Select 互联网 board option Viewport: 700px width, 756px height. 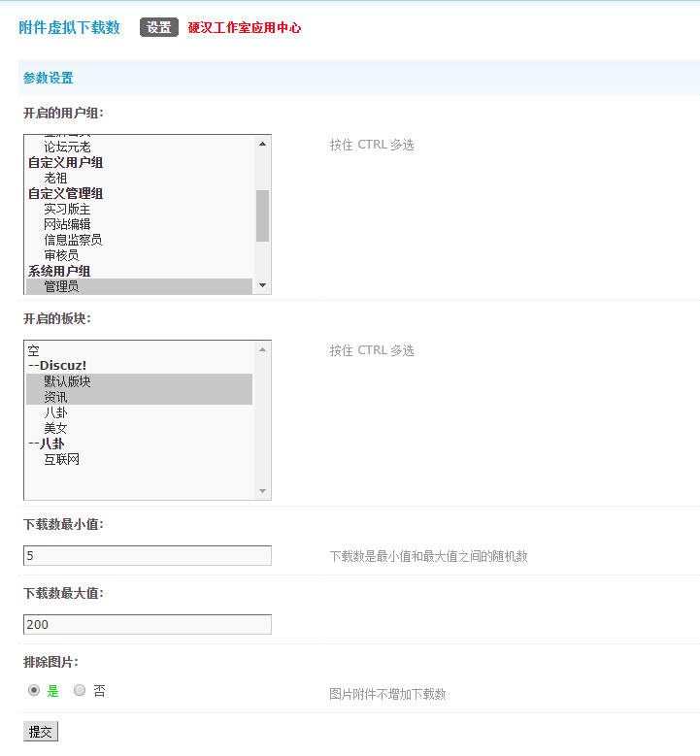[61, 459]
